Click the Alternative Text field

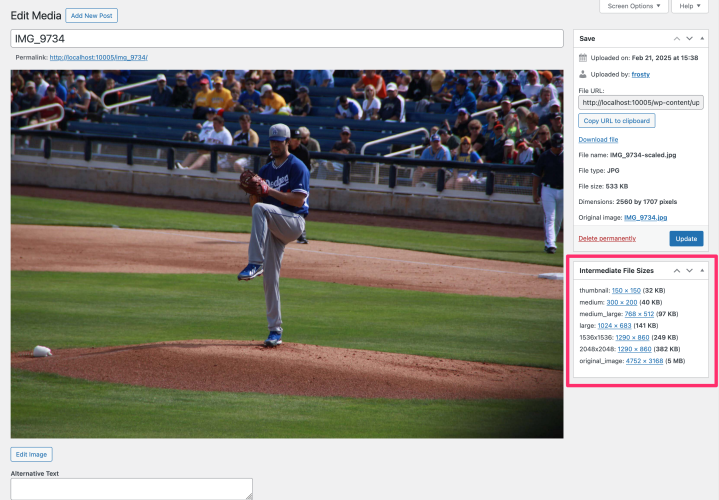pos(131,488)
